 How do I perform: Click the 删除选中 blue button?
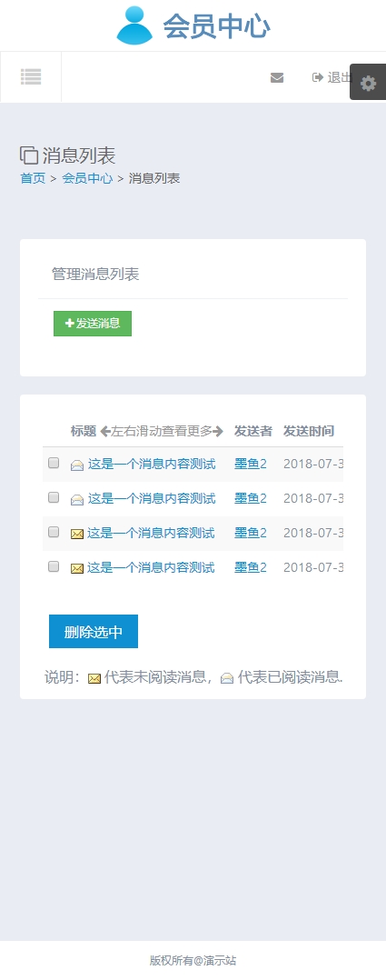(x=94, y=631)
